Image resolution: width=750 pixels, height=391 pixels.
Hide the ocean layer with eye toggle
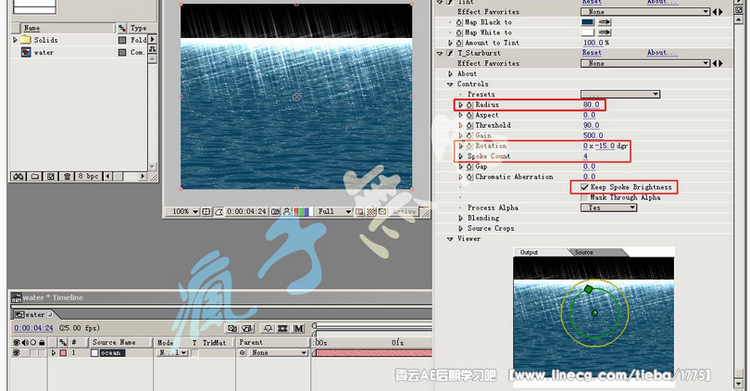pos(17,353)
